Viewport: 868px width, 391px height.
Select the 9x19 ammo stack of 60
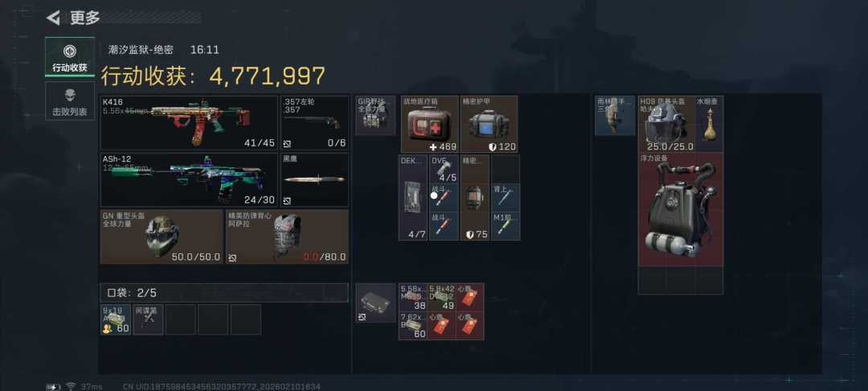(x=116, y=319)
